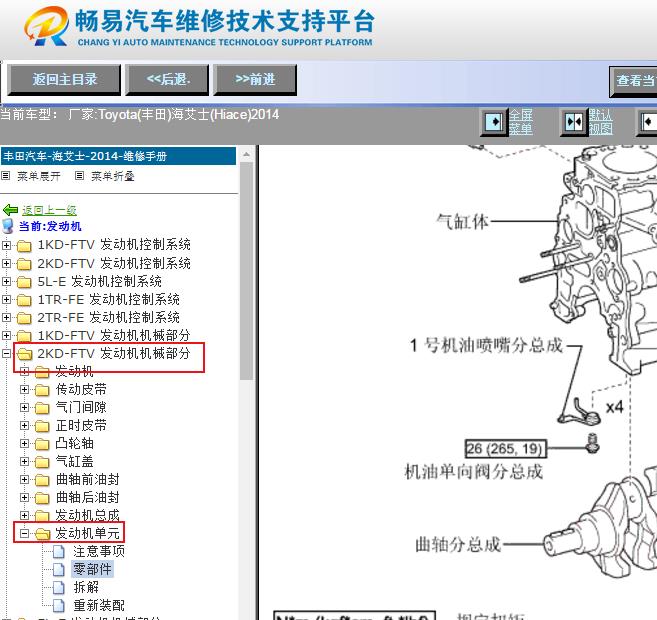The image size is (657, 620).
Task: Go forward with the >>前进 button
Action: click(255, 80)
